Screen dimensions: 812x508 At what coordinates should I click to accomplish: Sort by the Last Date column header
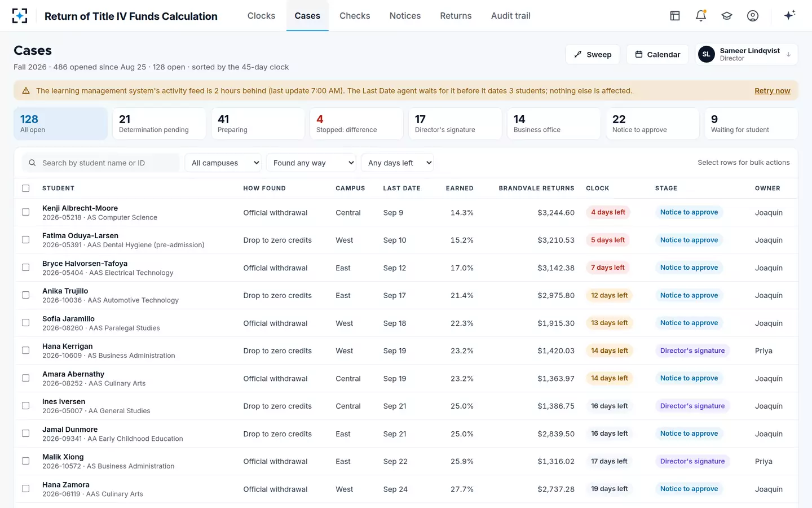401,188
